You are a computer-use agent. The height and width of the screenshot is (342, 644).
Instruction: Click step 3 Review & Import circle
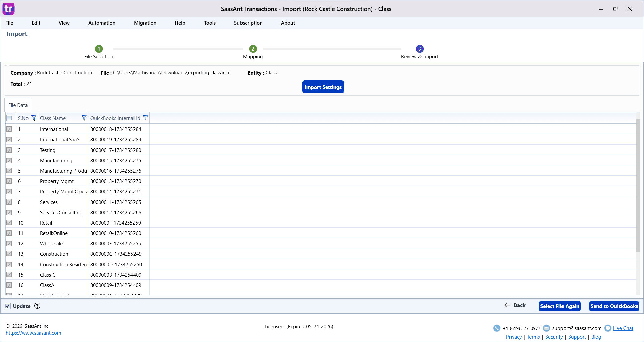[x=420, y=49]
